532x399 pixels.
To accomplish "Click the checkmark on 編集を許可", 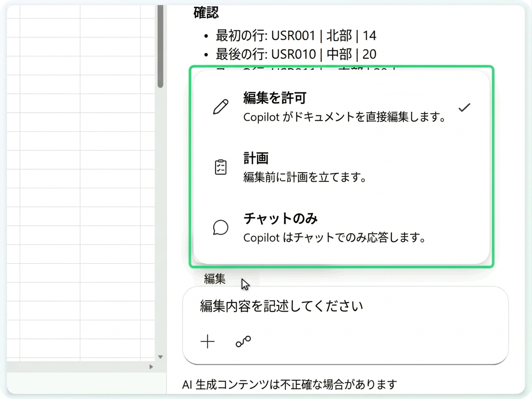I will click(x=464, y=108).
